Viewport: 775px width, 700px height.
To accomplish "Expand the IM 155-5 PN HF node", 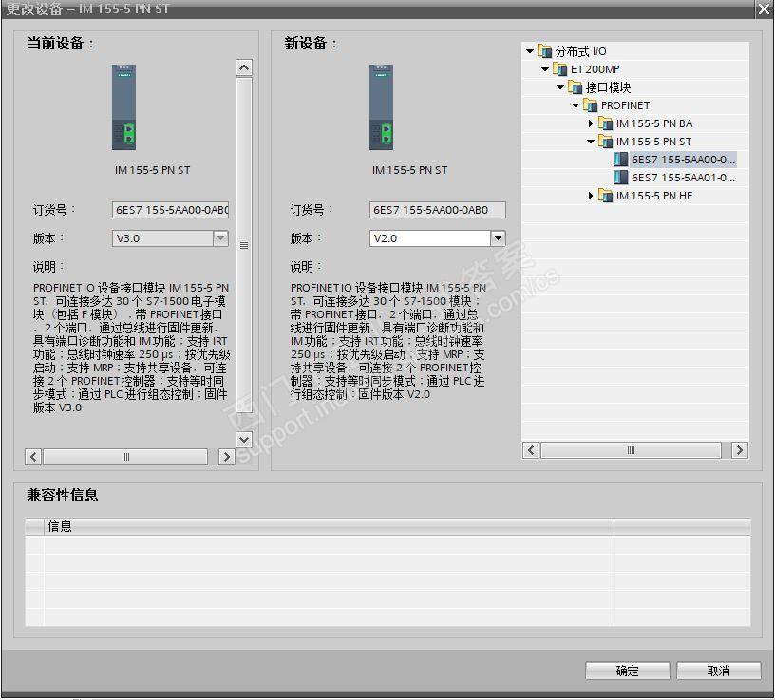I will point(591,196).
